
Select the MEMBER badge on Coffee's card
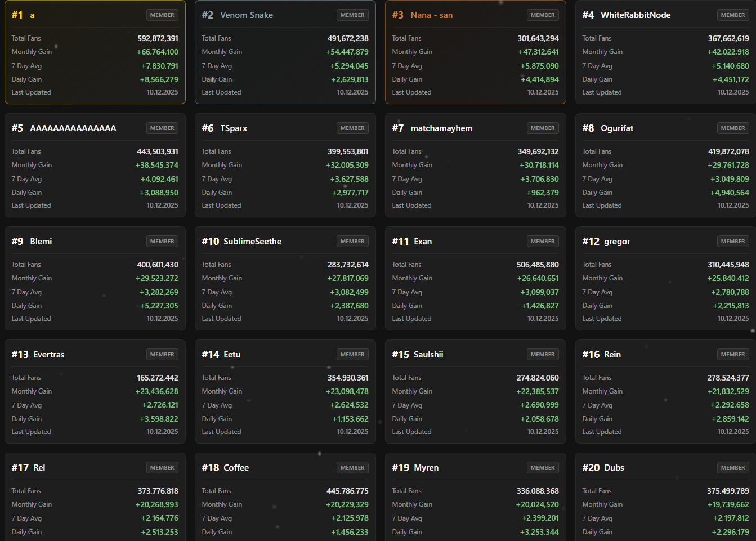pos(352,468)
